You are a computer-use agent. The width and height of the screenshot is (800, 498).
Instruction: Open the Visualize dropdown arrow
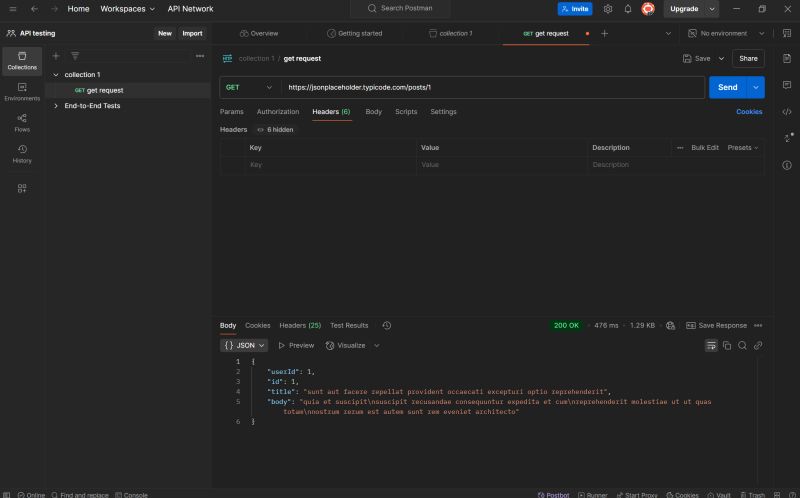pos(377,345)
